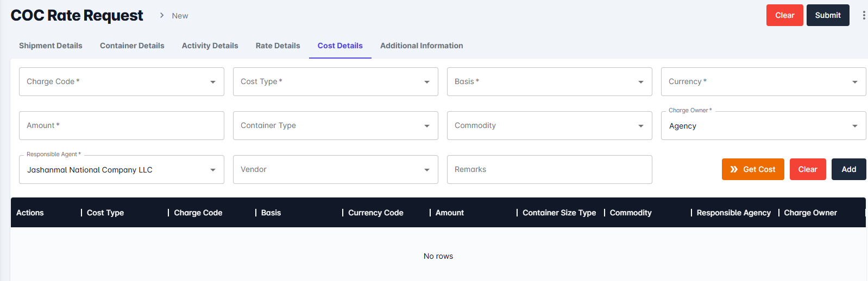This screenshot has width=868, height=281.
Task: Open the Cost Type dropdown
Action: (x=335, y=82)
